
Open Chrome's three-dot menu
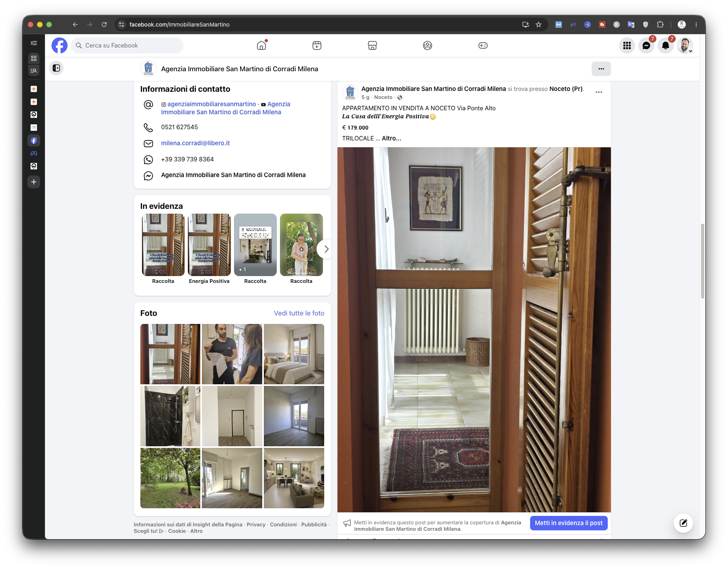coord(696,25)
